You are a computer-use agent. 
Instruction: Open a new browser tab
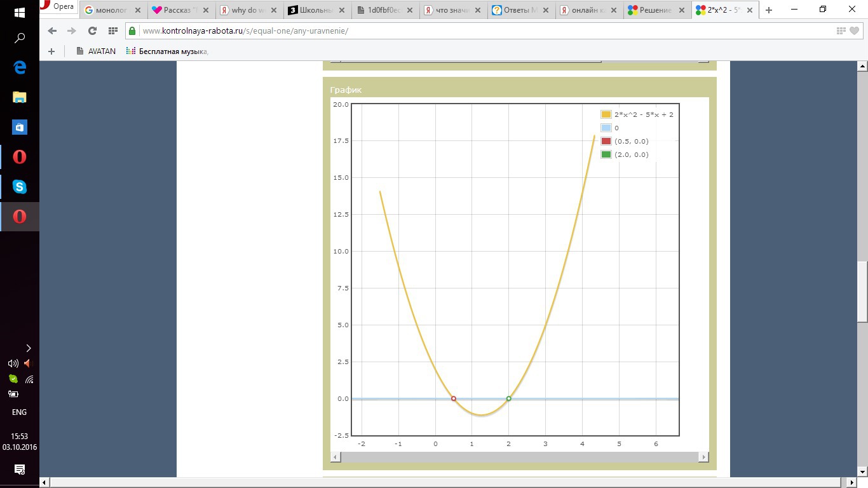click(x=769, y=10)
